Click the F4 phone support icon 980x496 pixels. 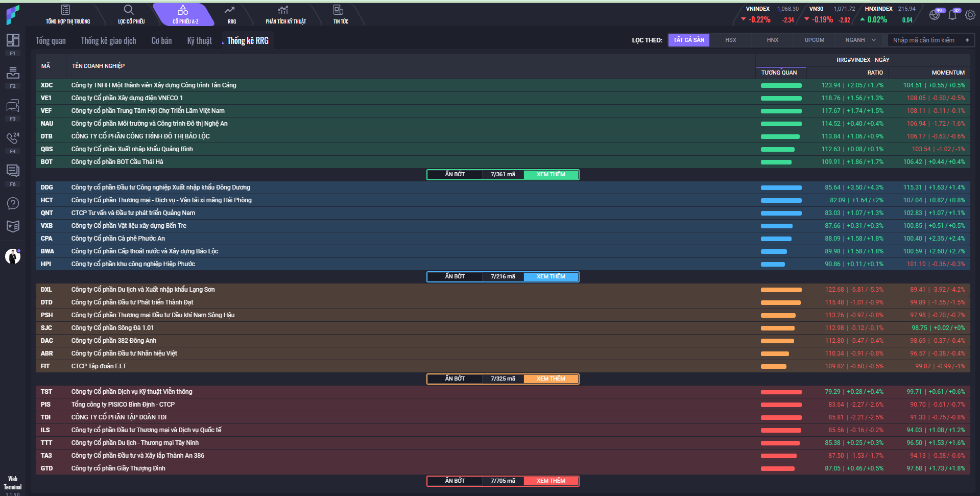pos(13,138)
